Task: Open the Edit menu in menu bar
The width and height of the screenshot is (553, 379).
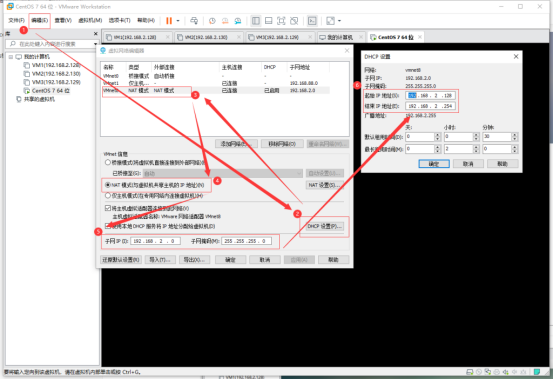Action: (x=40, y=20)
